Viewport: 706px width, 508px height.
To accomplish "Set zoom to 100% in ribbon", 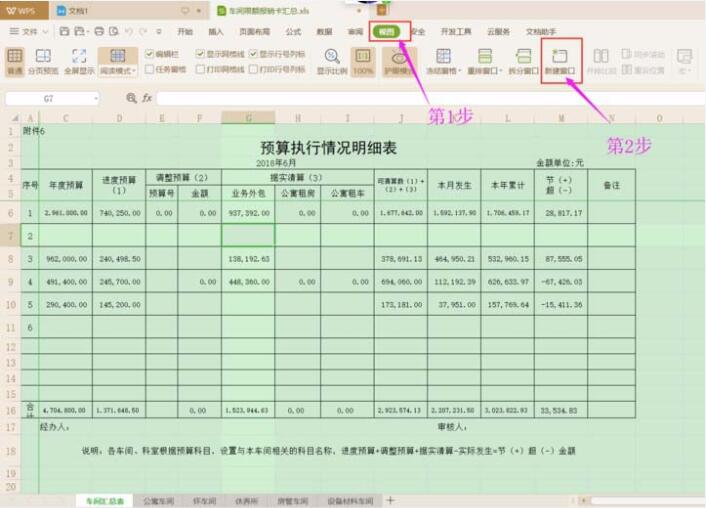I will (x=363, y=61).
